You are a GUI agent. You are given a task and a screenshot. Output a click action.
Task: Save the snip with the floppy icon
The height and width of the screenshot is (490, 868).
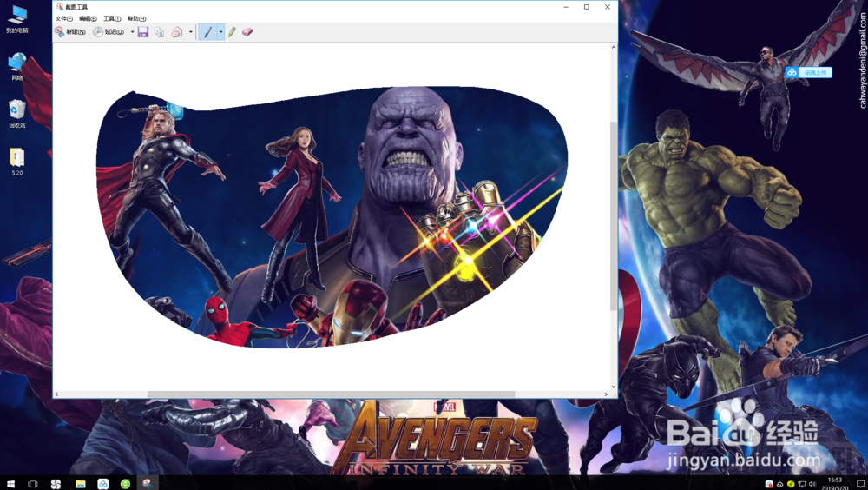click(x=143, y=32)
